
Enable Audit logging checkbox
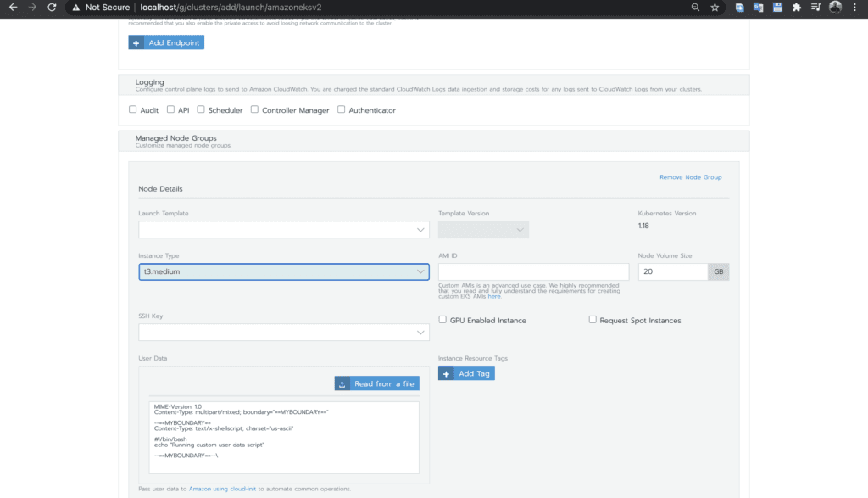pos(132,109)
